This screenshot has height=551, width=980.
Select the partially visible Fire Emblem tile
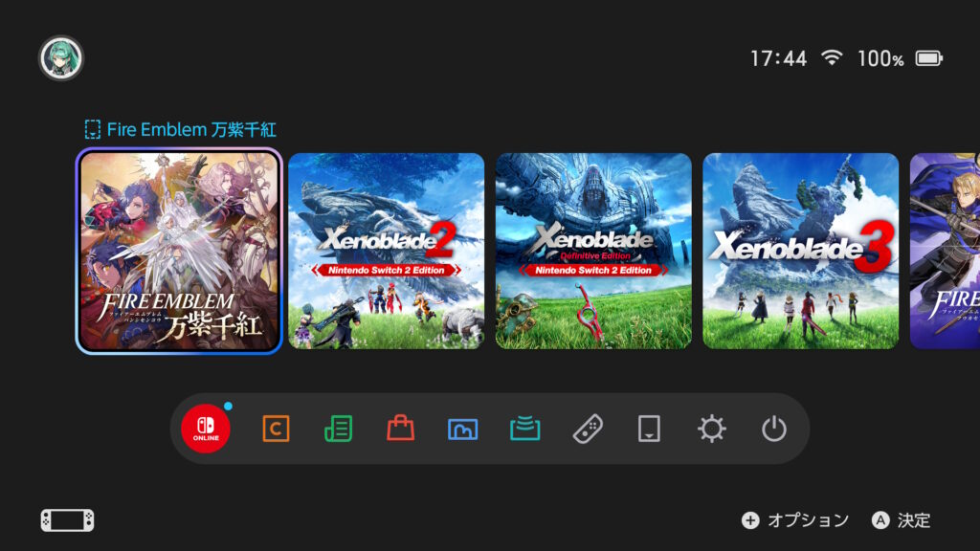[x=945, y=252]
